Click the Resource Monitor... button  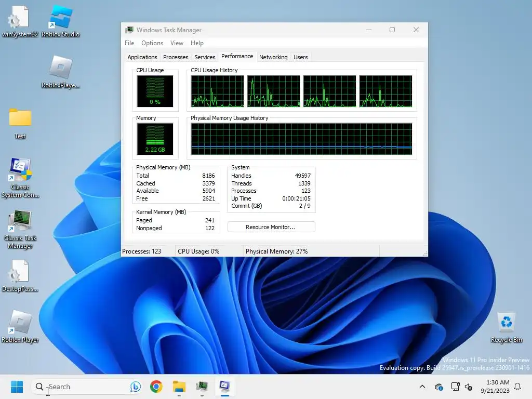coord(271,227)
